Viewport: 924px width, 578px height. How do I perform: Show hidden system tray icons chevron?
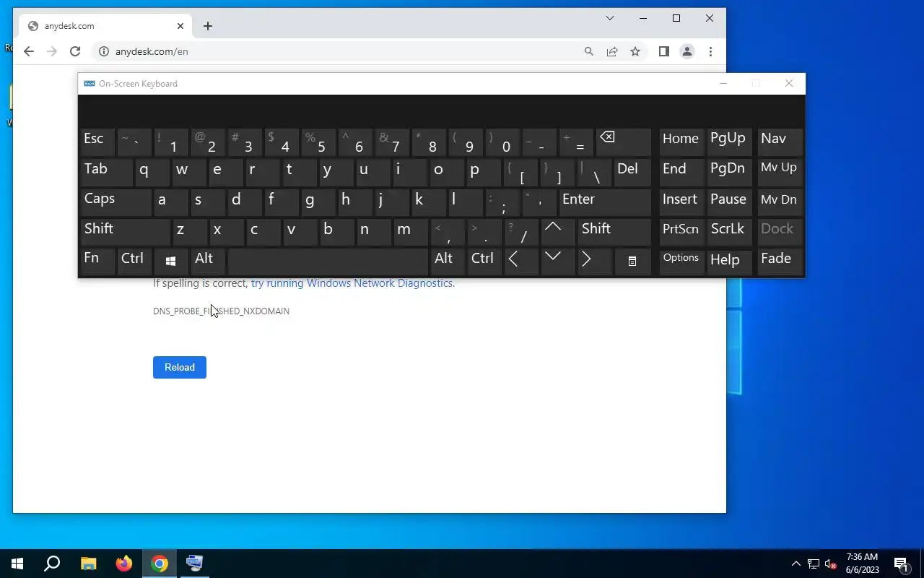796,564
